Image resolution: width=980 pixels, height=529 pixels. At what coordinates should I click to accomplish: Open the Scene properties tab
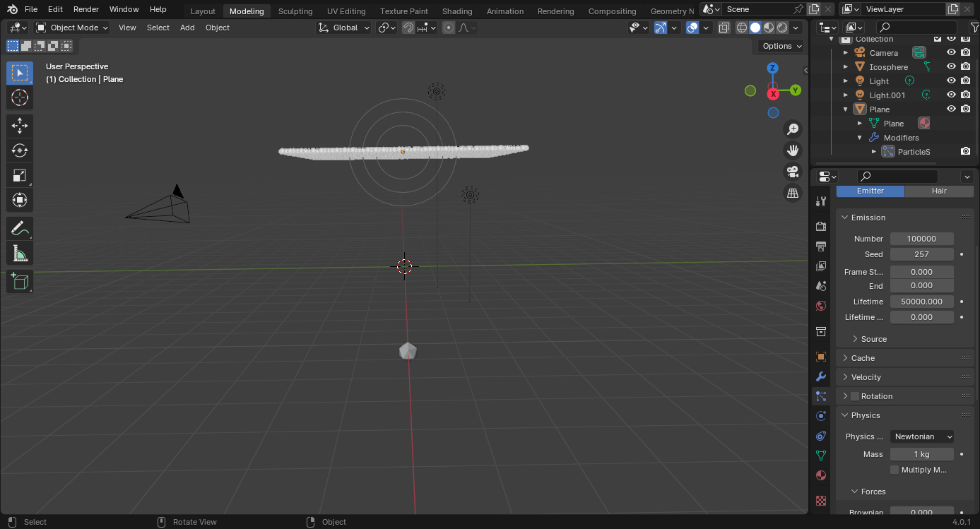coord(821,286)
